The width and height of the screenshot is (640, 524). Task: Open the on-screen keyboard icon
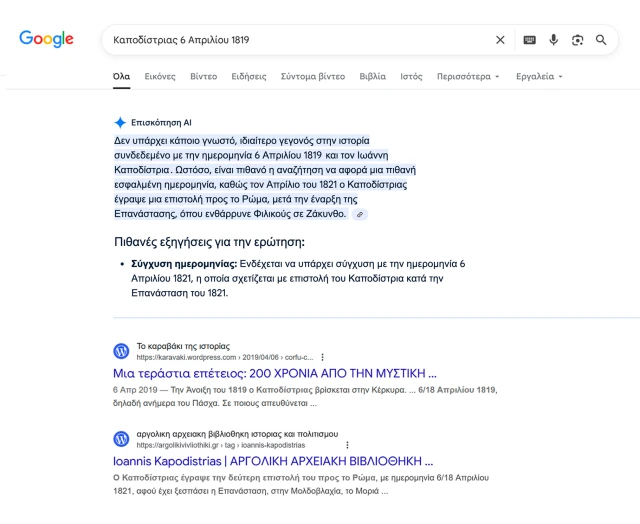[529, 40]
